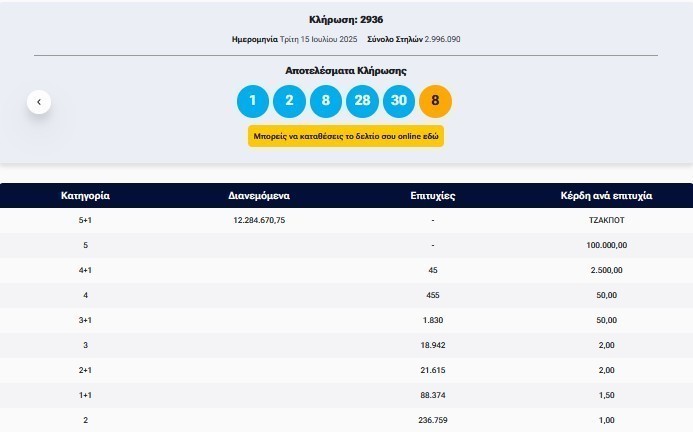
Task: Click the blue ball number 2
Action: point(289,101)
